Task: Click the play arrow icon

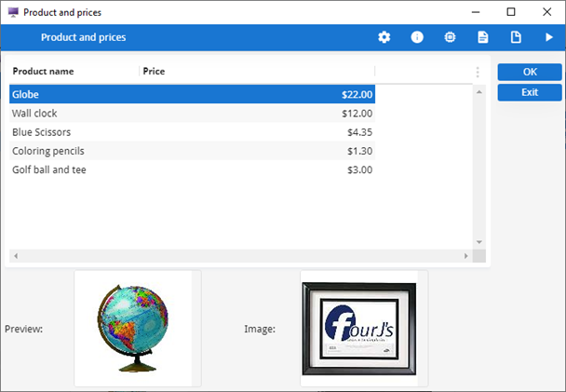Action: point(549,37)
